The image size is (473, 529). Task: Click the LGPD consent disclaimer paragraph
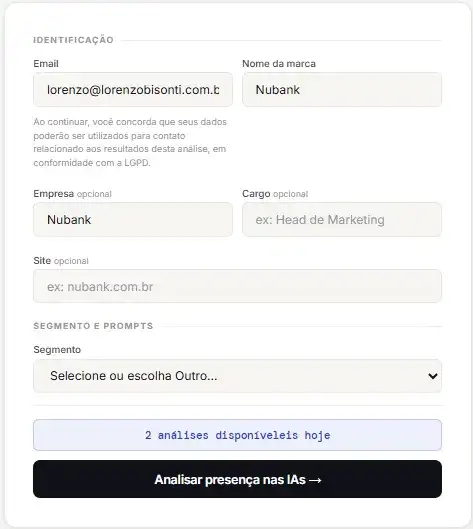130,142
